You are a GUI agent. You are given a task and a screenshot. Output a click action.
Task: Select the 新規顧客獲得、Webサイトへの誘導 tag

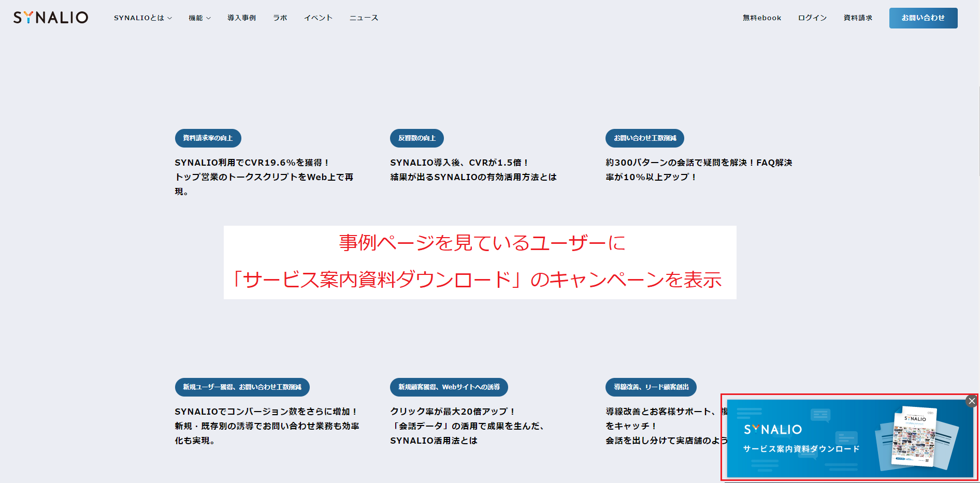click(x=449, y=387)
